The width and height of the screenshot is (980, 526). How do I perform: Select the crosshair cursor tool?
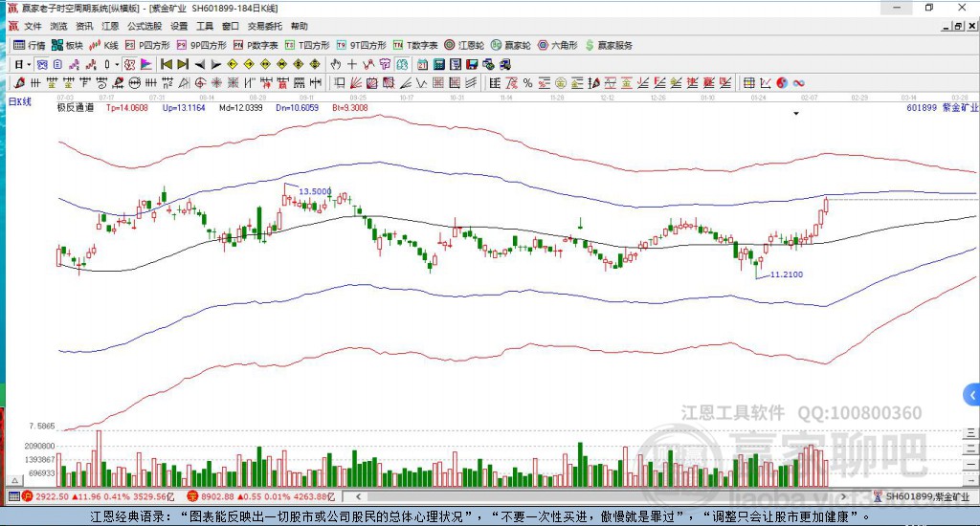pyautogui.click(x=352, y=64)
